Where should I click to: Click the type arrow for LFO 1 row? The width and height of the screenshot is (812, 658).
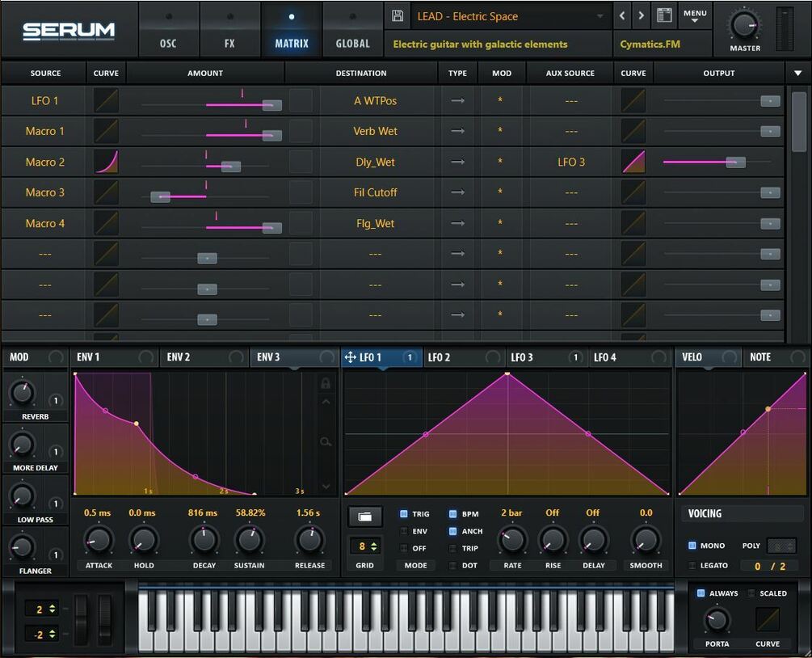pos(458,100)
